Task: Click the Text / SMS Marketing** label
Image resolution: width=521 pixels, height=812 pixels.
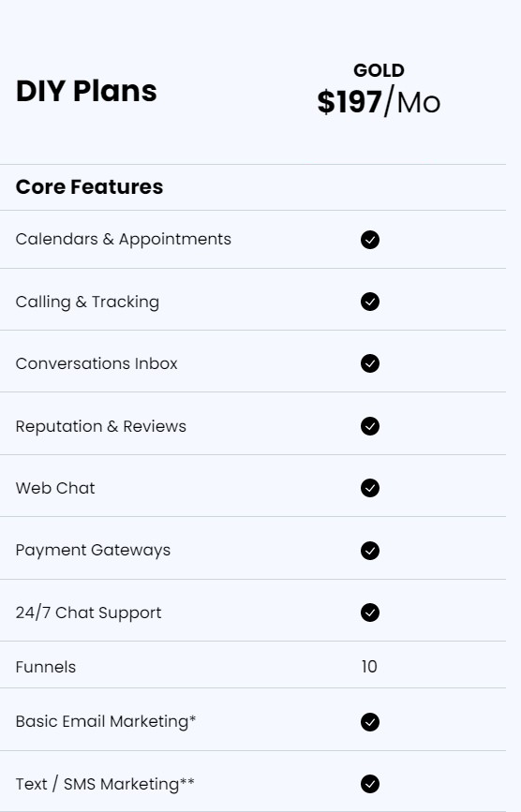Action: pyautogui.click(x=105, y=784)
